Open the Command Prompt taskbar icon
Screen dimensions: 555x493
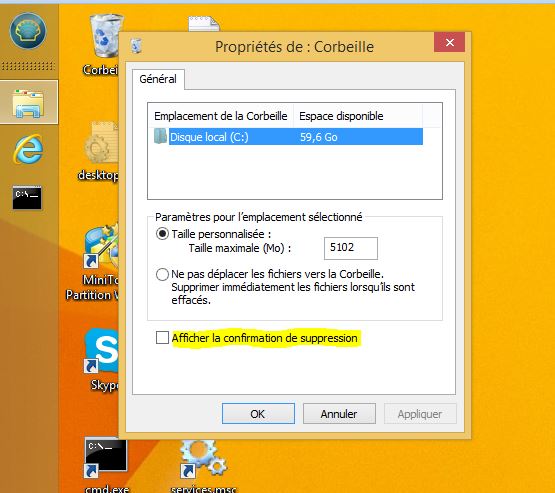[27, 197]
